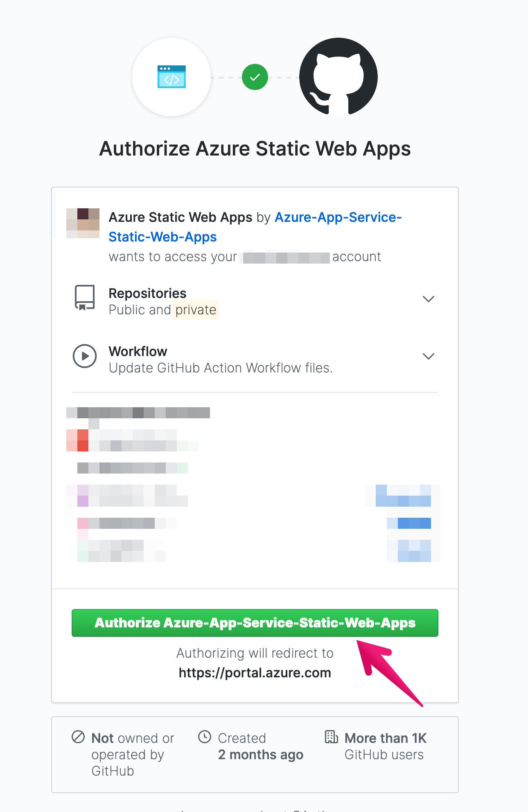Screen dimensions: 528x812
Task: Click the 'Not owned' prohibition circle icon
Action: pos(78,737)
